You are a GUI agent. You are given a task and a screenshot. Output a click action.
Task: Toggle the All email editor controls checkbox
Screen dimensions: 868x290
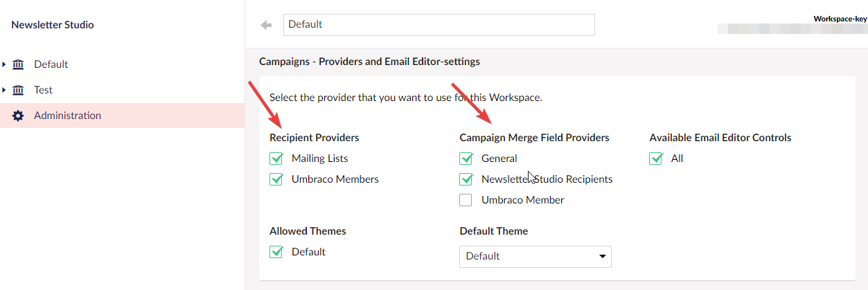click(x=656, y=158)
